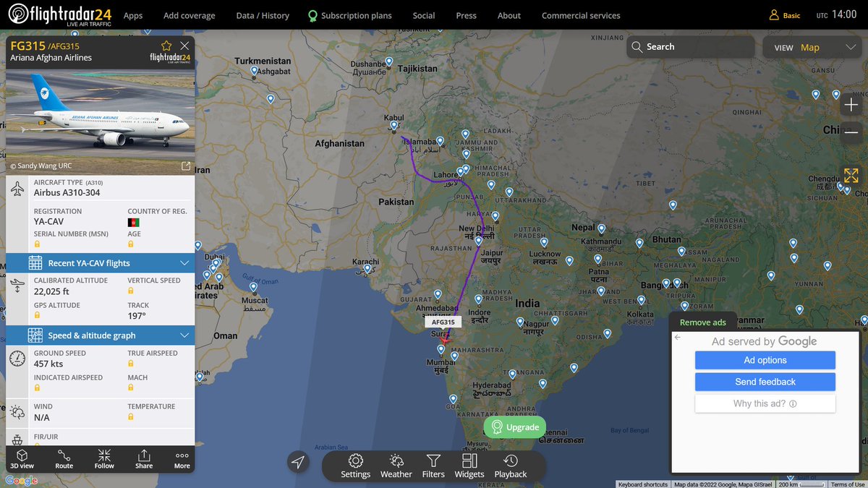Click the Remove ads button
The height and width of the screenshot is (488, 868).
[703, 322]
